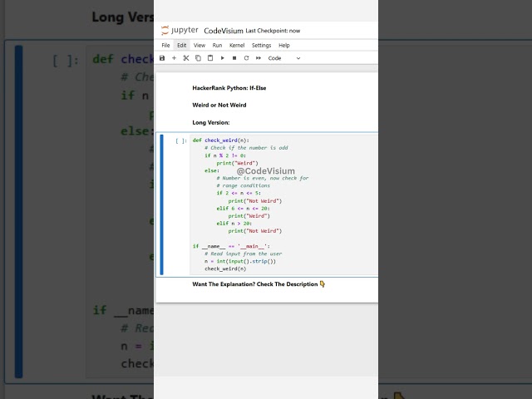The width and height of the screenshot is (532, 399).
Task: Open the cell type Code dropdown
Action: click(x=284, y=58)
